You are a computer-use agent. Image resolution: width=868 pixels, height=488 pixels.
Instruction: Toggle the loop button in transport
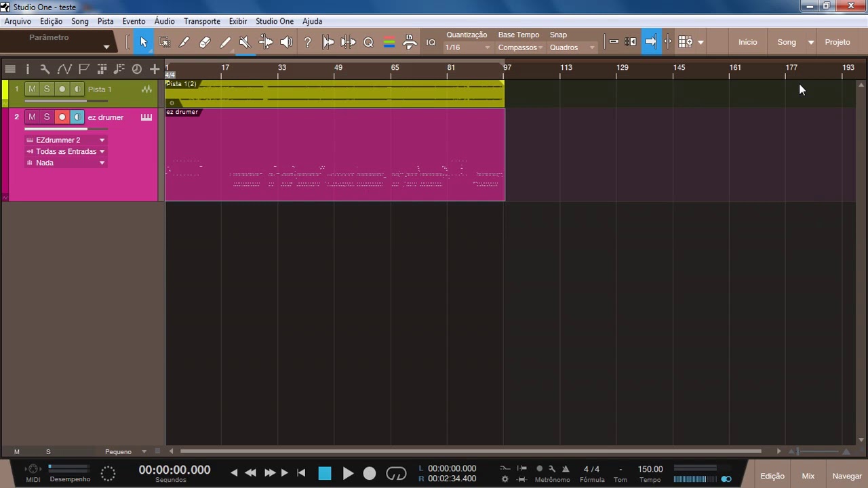[x=396, y=474]
